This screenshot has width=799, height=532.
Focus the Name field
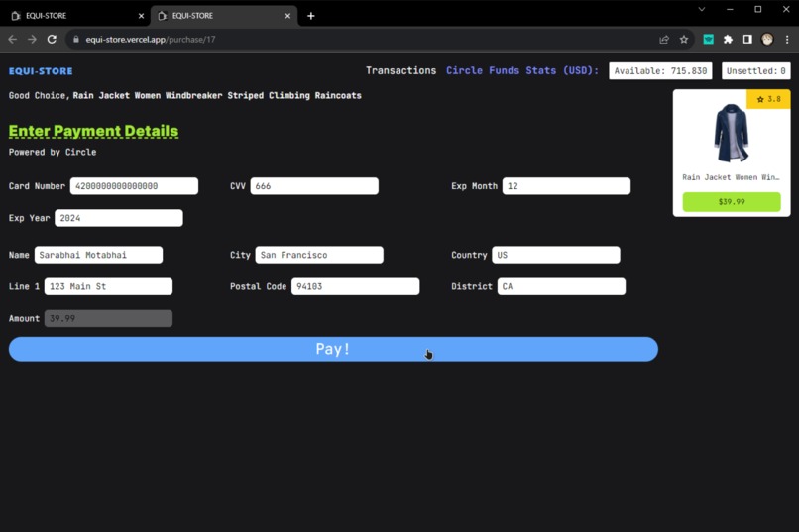click(x=98, y=255)
